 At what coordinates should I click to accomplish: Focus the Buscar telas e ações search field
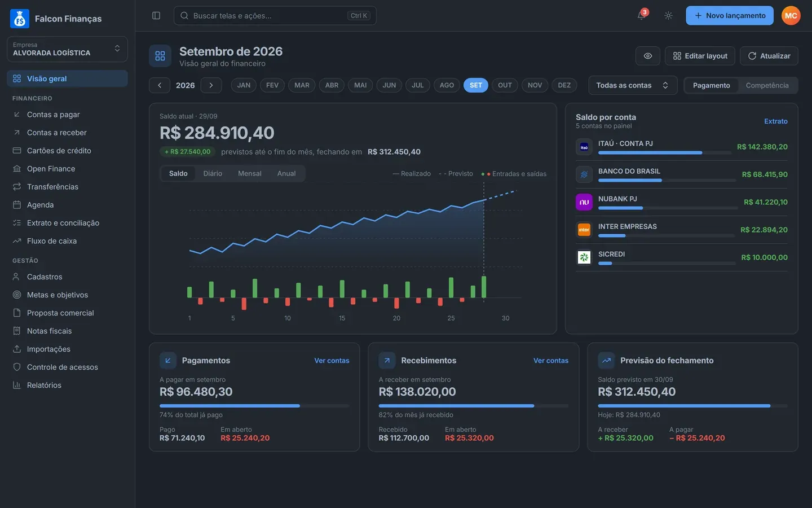(x=275, y=16)
